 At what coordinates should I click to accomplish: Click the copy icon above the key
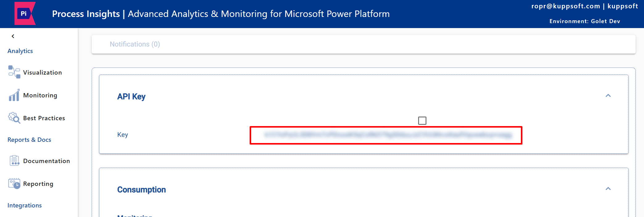click(422, 121)
